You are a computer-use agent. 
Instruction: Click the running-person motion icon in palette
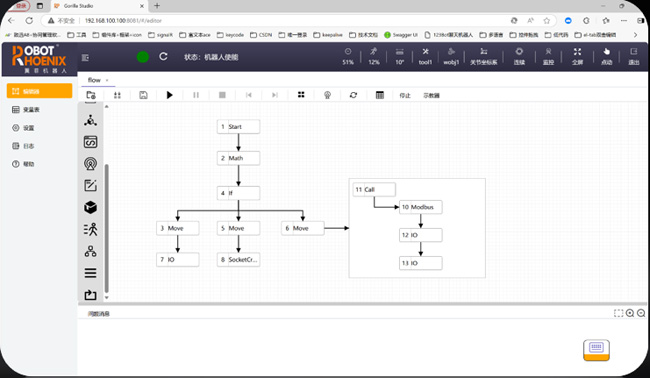point(90,229)
